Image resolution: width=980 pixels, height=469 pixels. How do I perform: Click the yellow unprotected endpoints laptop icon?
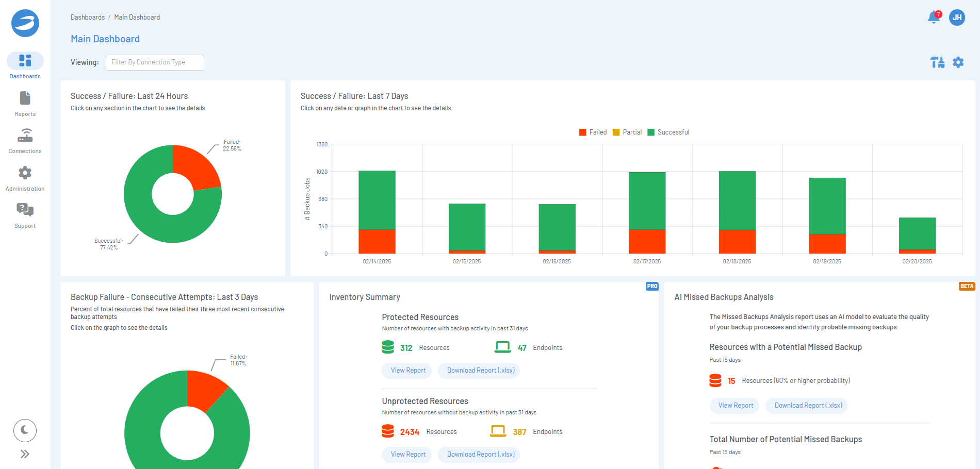tap(498, 431)
